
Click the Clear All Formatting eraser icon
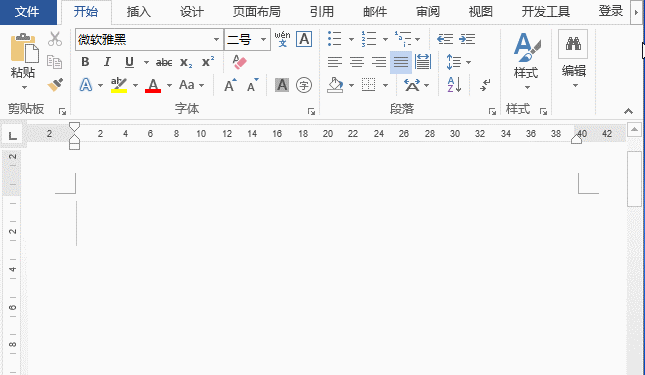239,62
